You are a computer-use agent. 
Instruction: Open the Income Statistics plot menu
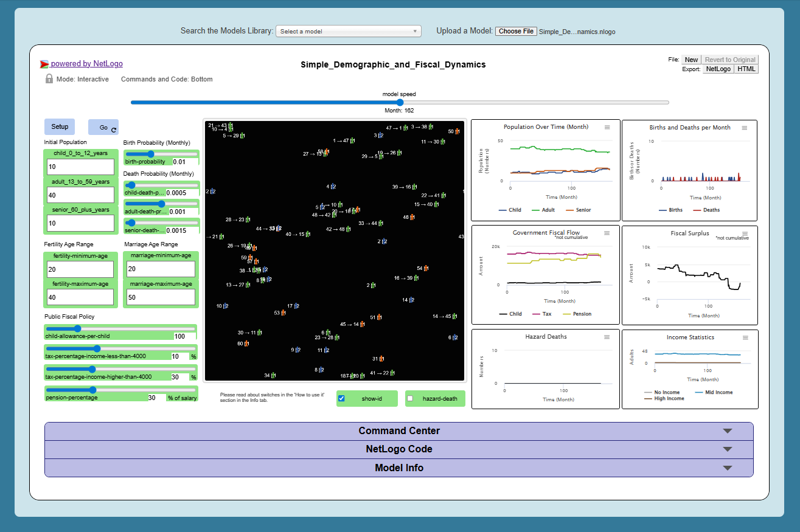click(x=745, y=337)
